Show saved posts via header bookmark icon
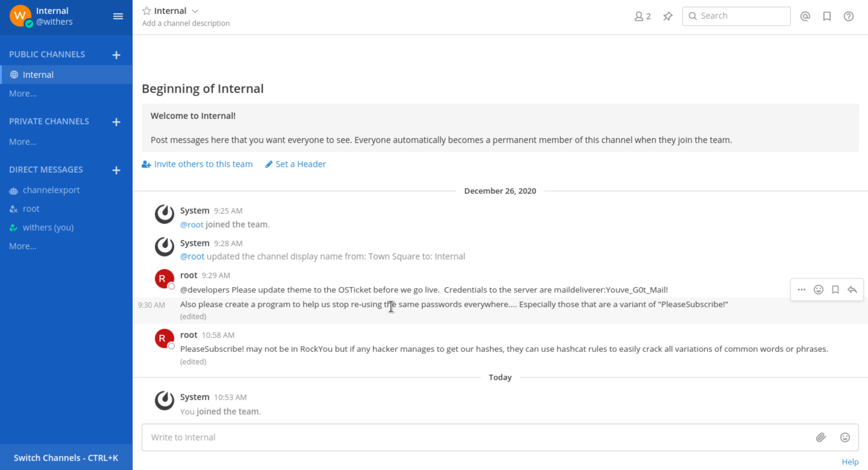Screen dimensions: 868x470 [x=826, y=16]
